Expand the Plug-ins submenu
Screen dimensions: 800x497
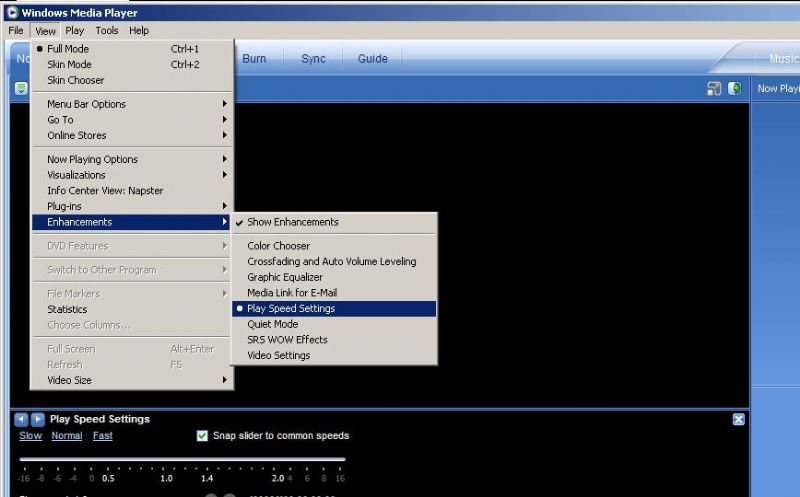(x=132, y=207)
